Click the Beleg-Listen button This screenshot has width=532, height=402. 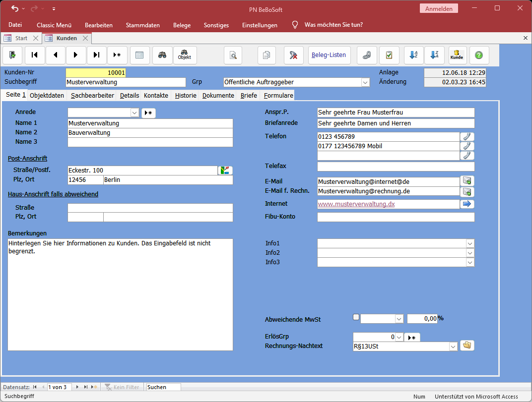click(x=329, y=55)
